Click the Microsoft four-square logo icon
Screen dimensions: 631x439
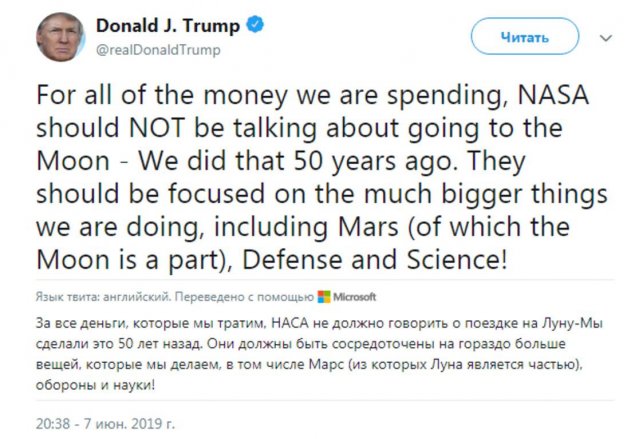pyautogui.click(x=323, y=296)
